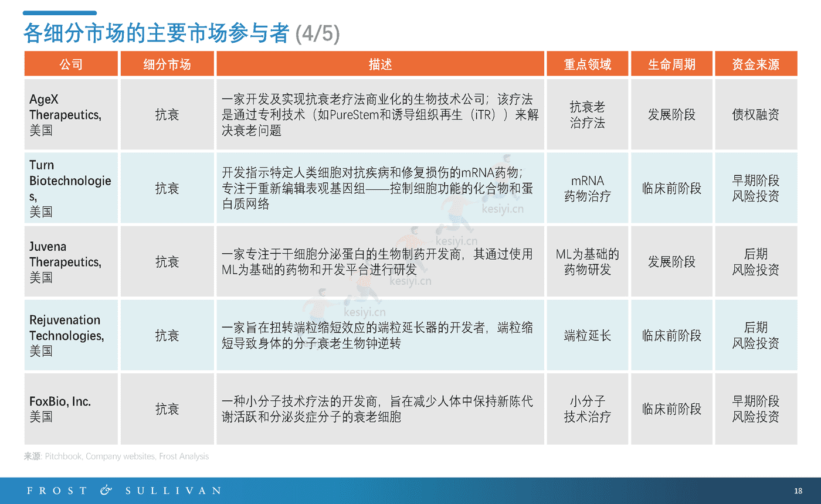Screen dimensions: 821x504
Task: Click 抗衰 in the Juvena Therapeutics row
Action: (x=167, y=261)
